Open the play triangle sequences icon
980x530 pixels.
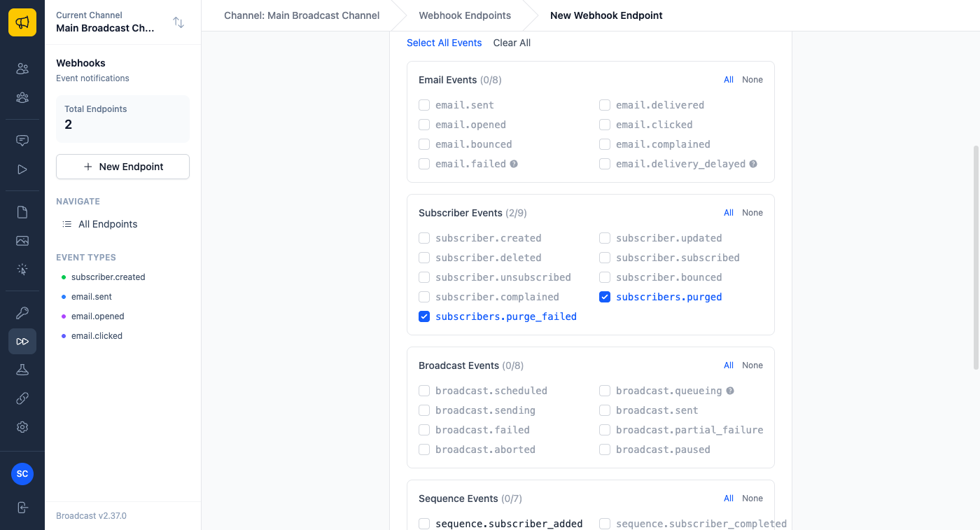pyautogui.click(x=22, y=169)
